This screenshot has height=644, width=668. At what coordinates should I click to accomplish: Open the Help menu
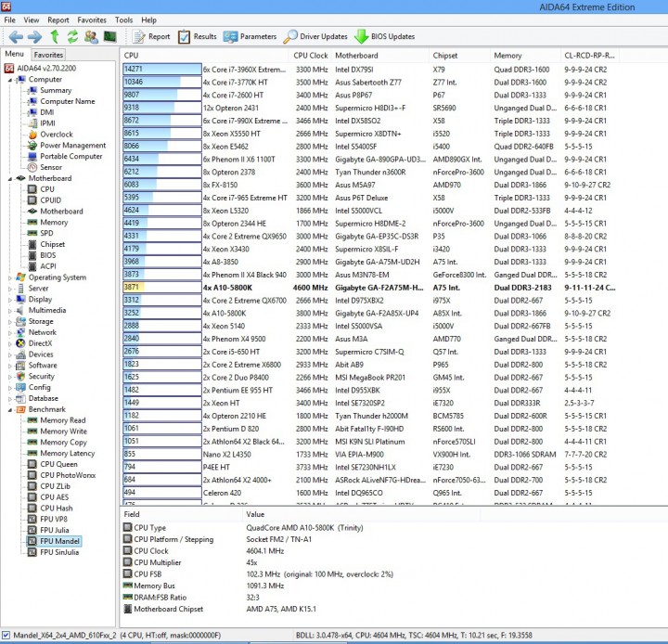(x=148, y=20)
